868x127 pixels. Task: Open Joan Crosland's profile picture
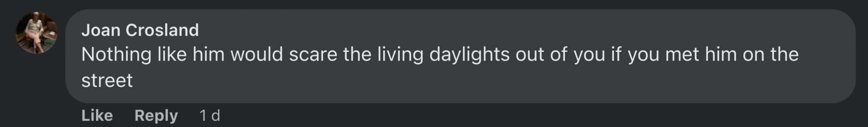37,33
